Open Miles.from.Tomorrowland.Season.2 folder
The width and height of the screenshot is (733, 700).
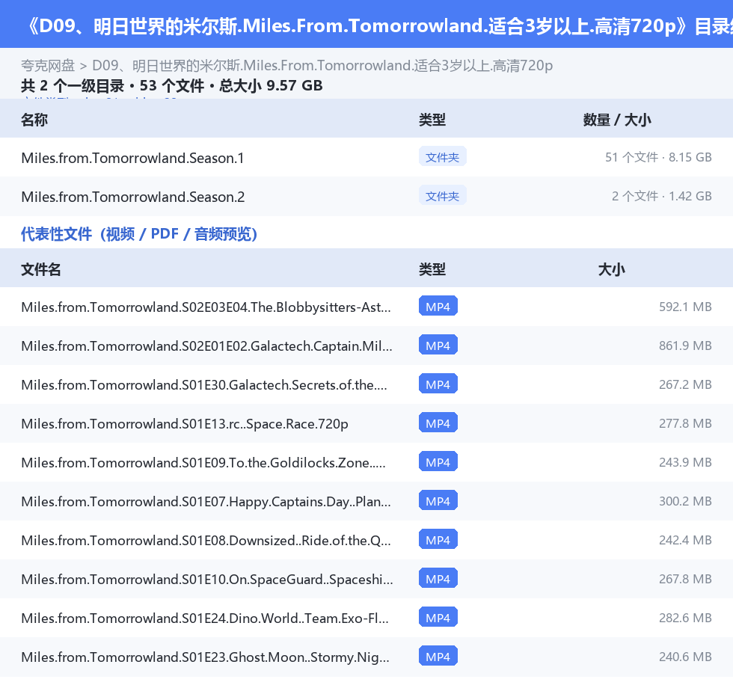click(x=133, y=197)
